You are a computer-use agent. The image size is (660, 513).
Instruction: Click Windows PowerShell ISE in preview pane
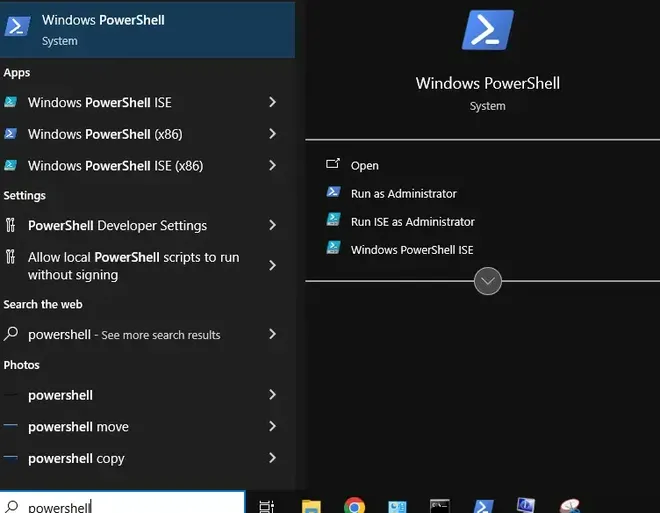(412, 250)
